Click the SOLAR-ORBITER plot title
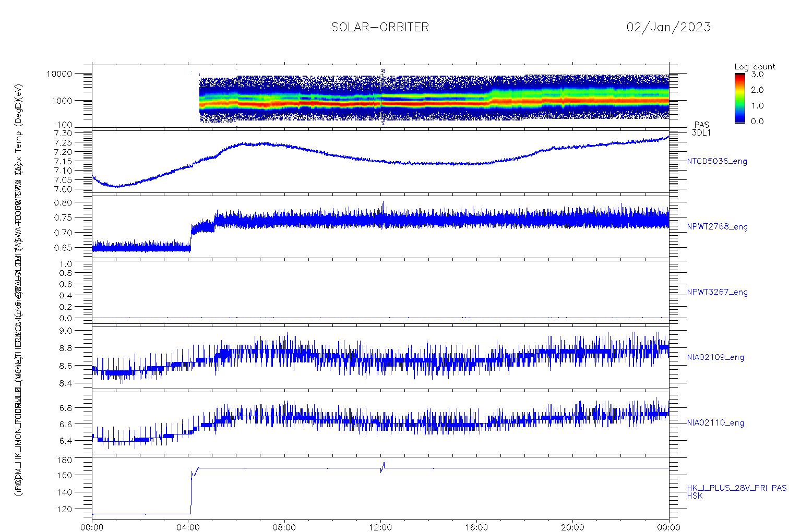This screenshot has height=532, width=789. 380,27
